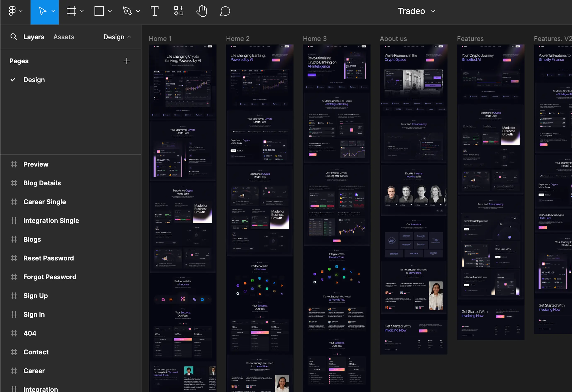
Task: Select the Frame tool
Action: (x=71, y=11)
